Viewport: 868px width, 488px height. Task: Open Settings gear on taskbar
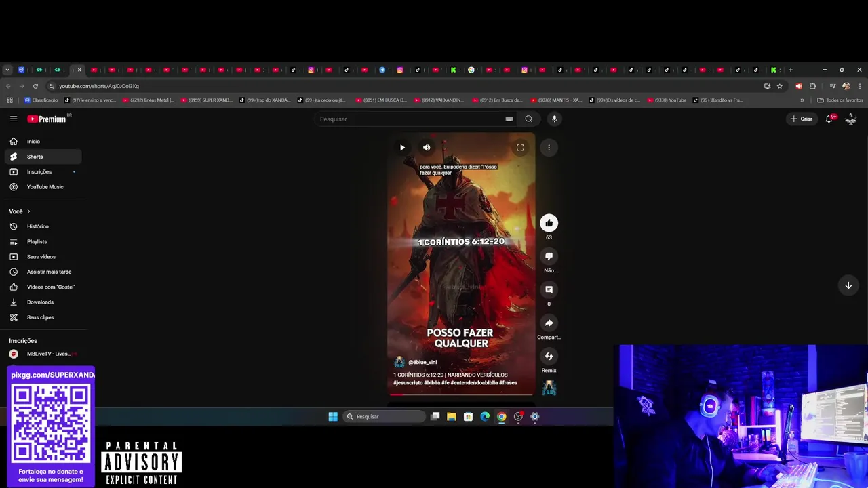(x=534, y=416)
